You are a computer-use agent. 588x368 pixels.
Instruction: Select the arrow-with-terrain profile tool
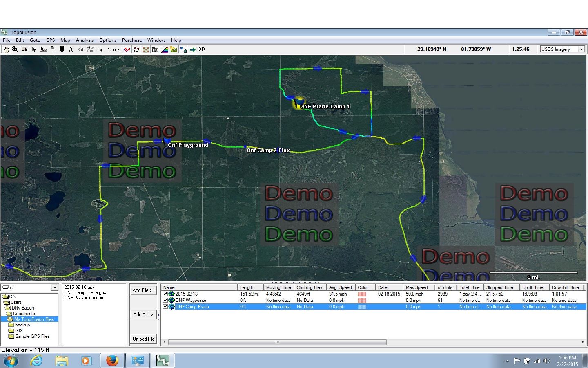click(43, 49)
